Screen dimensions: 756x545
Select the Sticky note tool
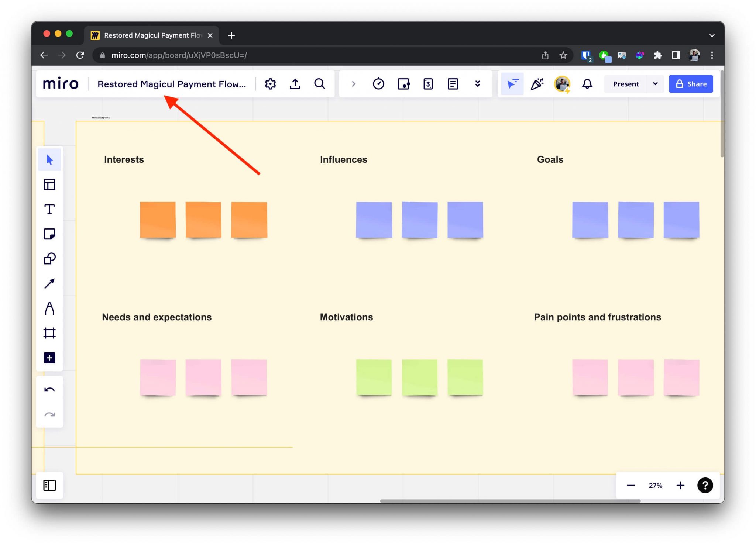point(49,234)
